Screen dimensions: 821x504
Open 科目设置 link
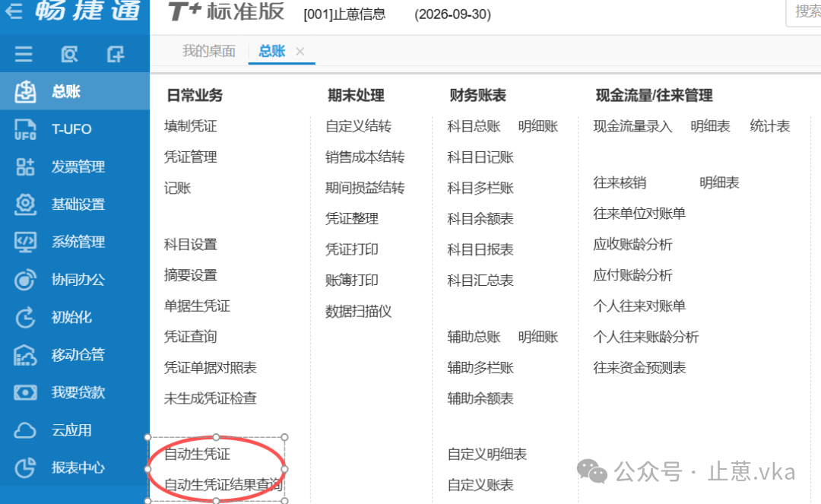(190, 245)
